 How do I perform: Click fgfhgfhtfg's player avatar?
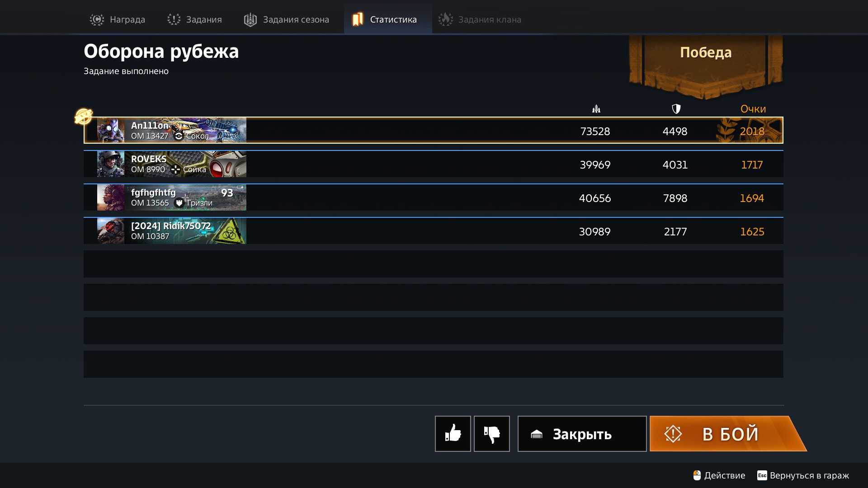(111, 197)
